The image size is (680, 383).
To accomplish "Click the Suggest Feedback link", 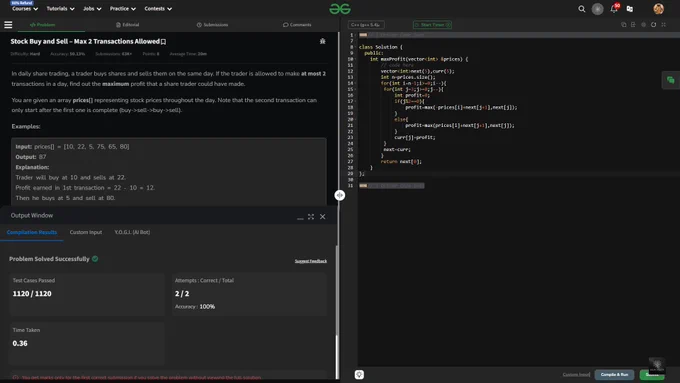I will click(311, 261).
